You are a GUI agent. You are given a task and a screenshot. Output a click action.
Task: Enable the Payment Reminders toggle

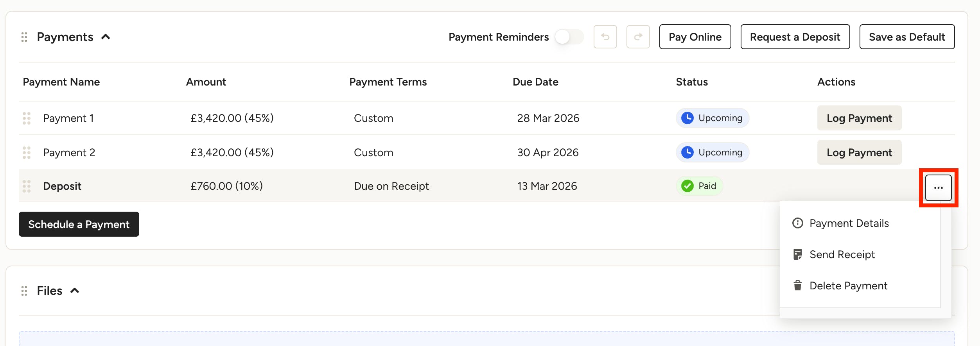(x=569, y=37)
